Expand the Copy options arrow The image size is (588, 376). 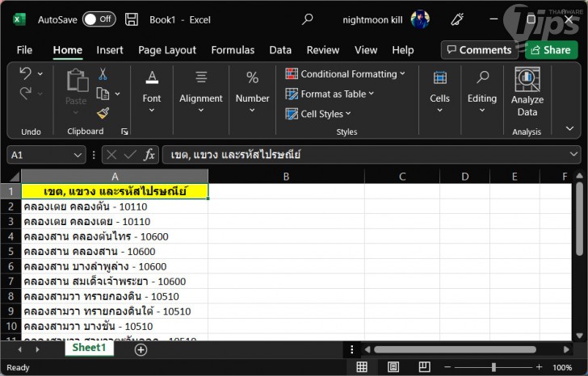117,94
